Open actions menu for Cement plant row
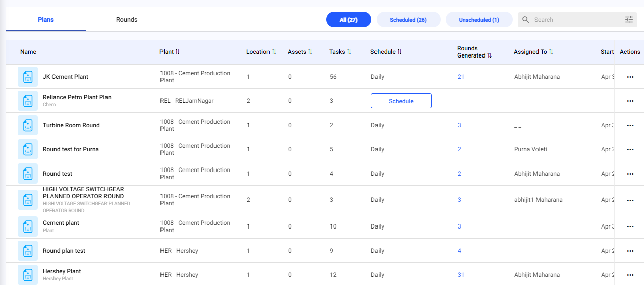Viewport: 644px width, 285px height. (630, 226)
